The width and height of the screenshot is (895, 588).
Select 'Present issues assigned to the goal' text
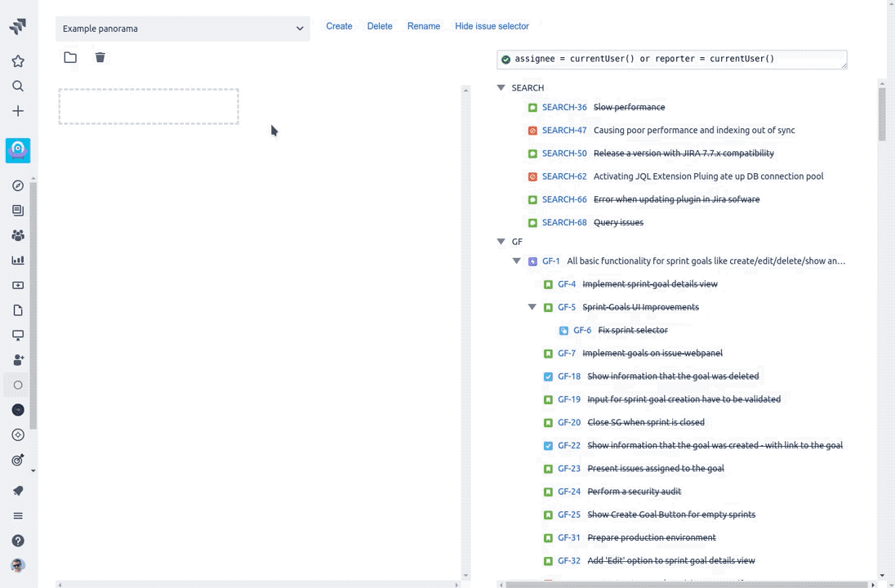[655, 469]
